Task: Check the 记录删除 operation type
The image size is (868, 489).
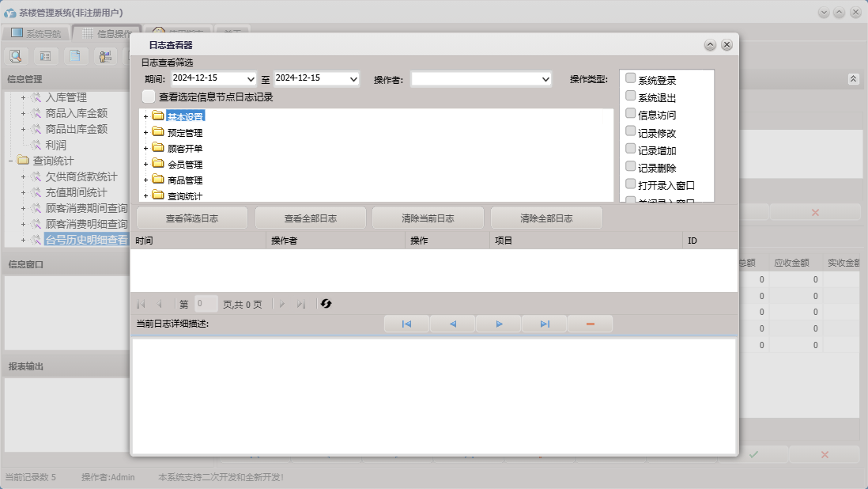Action: tap(630, 166)
